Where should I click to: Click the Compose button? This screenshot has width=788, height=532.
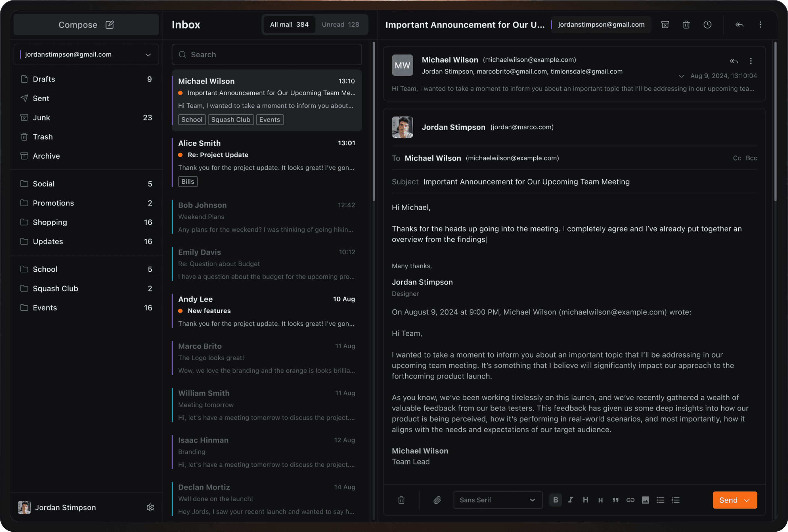click(x=86, y=24)
